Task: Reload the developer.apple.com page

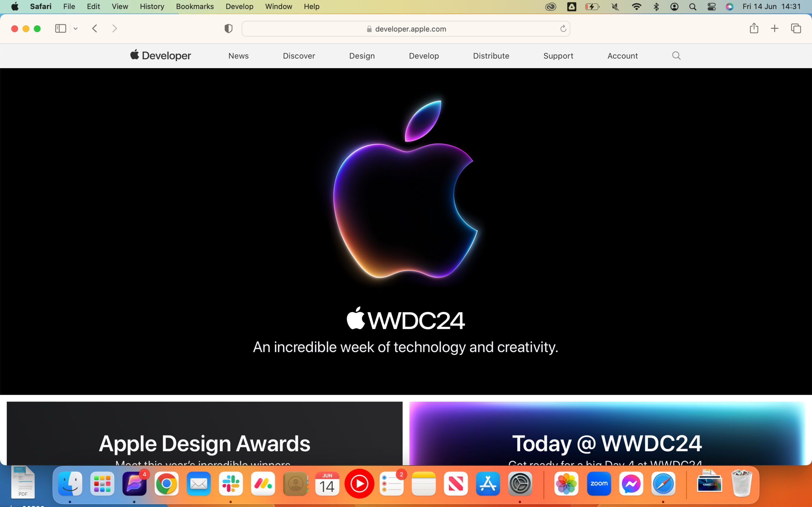Action: [x=563, y=29]
